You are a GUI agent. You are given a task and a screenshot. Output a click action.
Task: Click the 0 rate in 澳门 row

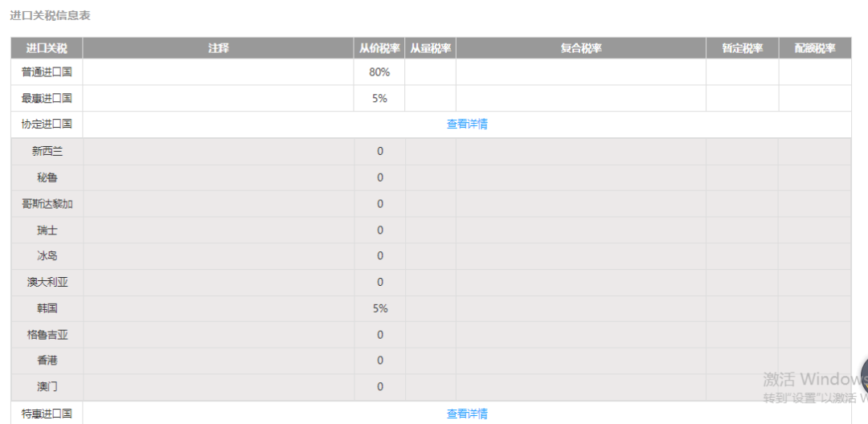pos(379,386)
